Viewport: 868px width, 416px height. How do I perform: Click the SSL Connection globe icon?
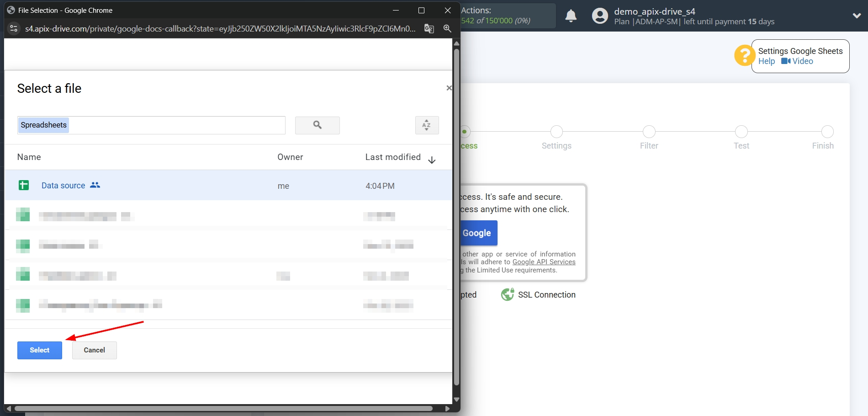507,294
